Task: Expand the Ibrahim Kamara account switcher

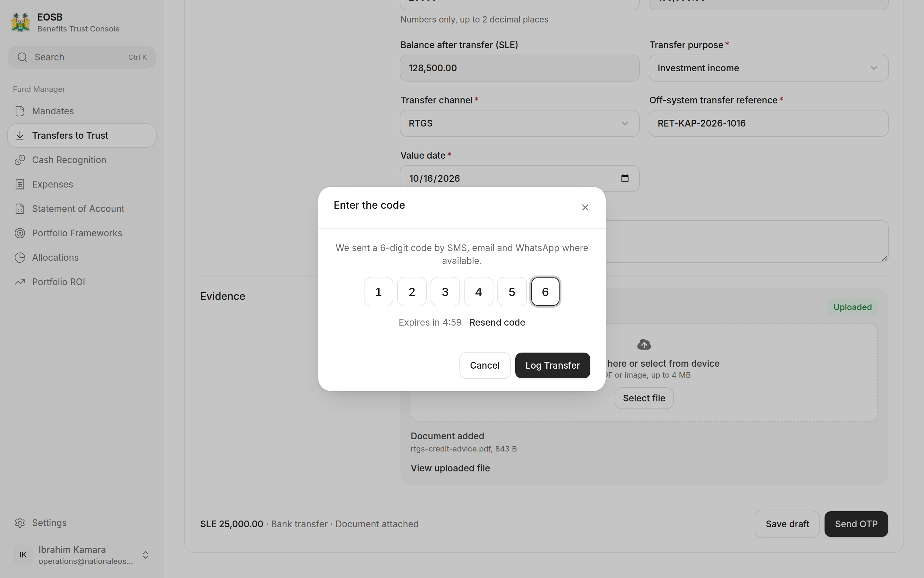Action: point(145,555)
